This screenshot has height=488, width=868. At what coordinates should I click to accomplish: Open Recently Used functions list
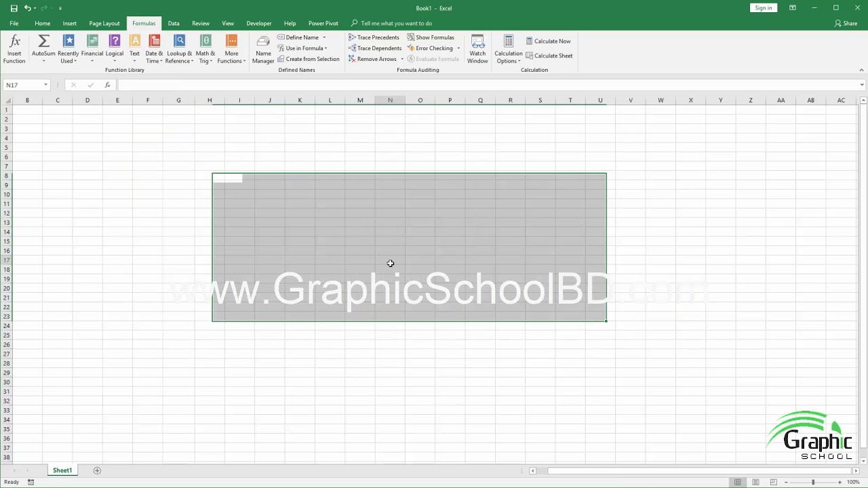pyautogui.click(x=68, y=49)
